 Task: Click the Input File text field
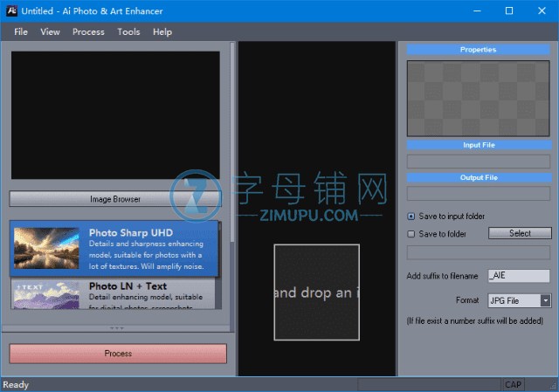[x=479, y=161]
